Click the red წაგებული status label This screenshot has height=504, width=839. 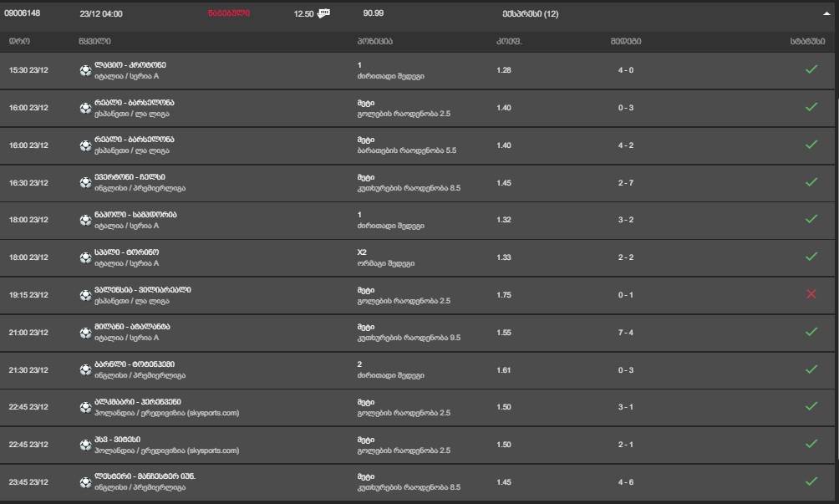tap(228, 14)
